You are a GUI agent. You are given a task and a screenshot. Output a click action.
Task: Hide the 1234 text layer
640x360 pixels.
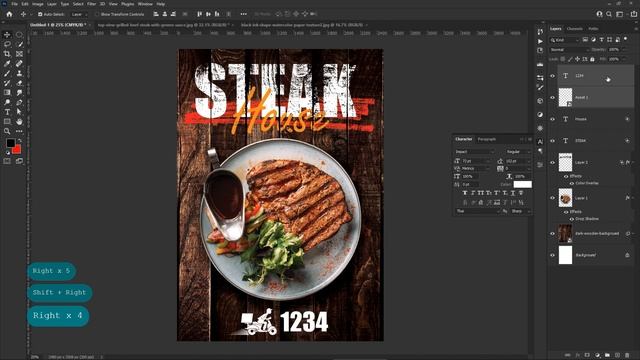click(553, 76)
